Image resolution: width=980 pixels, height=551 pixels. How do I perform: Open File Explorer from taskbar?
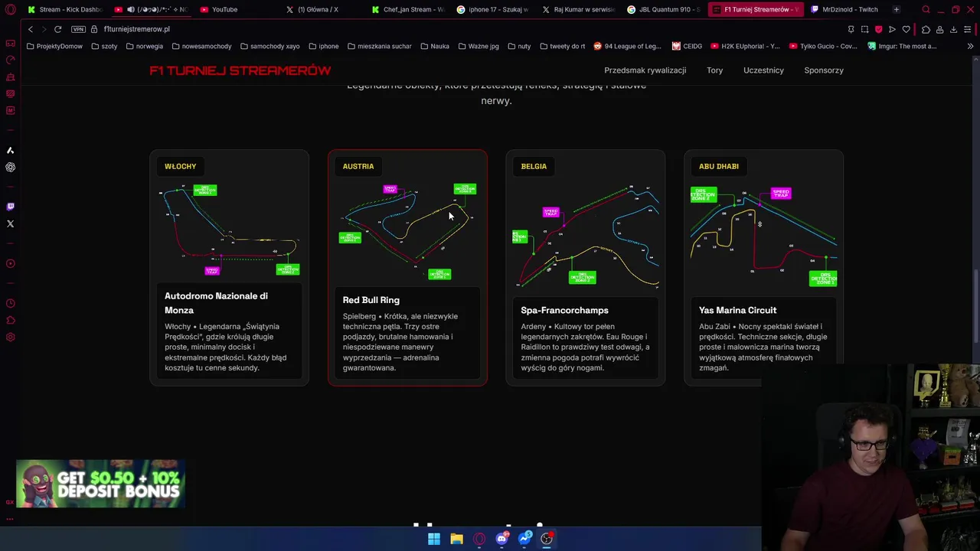(456, 539)
